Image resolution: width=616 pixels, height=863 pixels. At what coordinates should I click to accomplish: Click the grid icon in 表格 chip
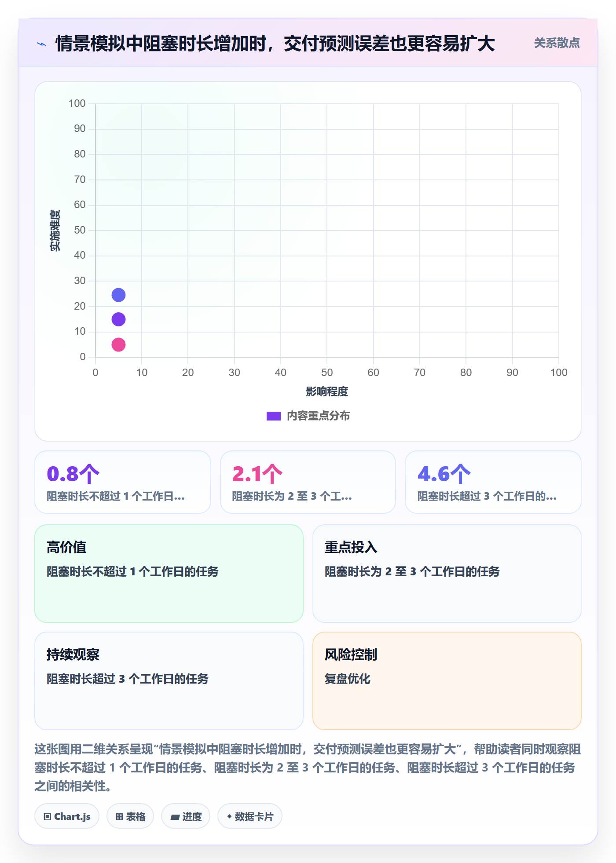(119, 817)
